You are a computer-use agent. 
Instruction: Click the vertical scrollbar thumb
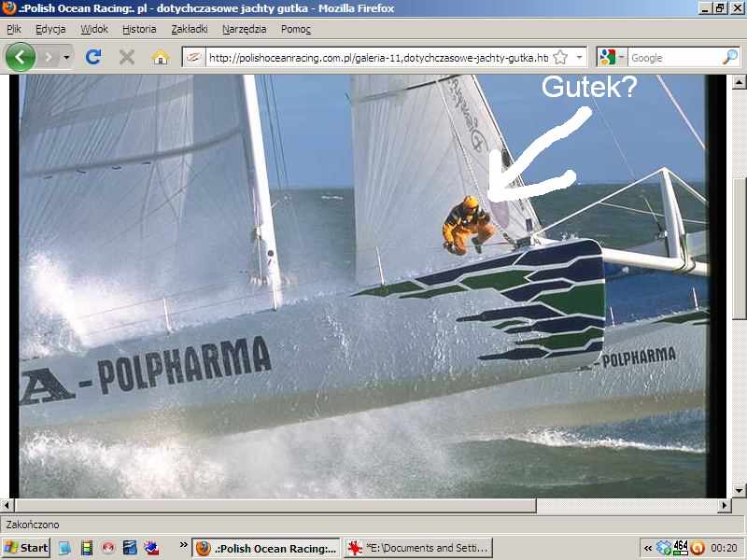[x=739, y=247]
